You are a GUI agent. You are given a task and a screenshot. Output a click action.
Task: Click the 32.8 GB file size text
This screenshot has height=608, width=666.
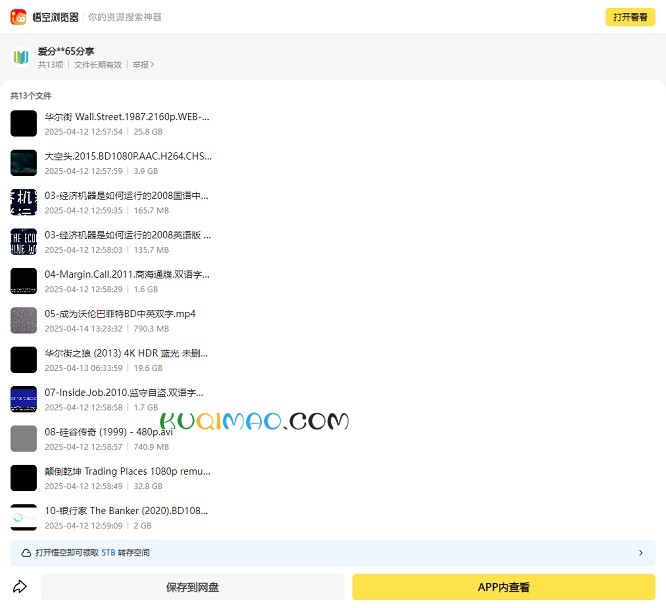point(148,486)
